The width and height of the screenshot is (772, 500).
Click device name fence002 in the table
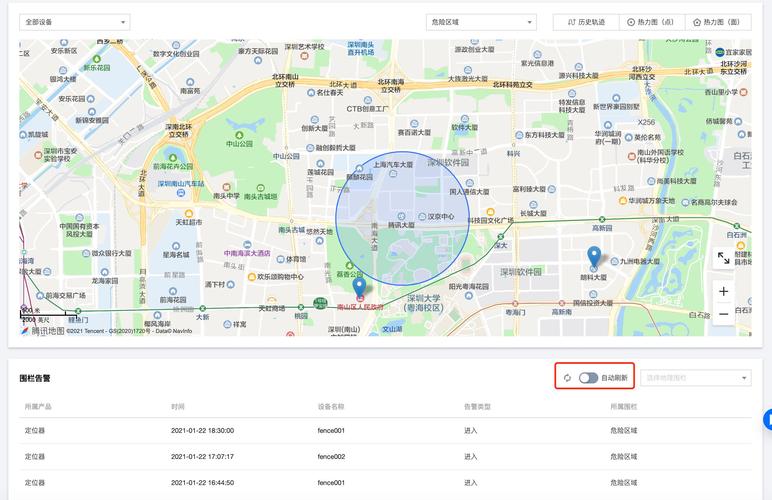pyautogui.click(x=331, y=457)
